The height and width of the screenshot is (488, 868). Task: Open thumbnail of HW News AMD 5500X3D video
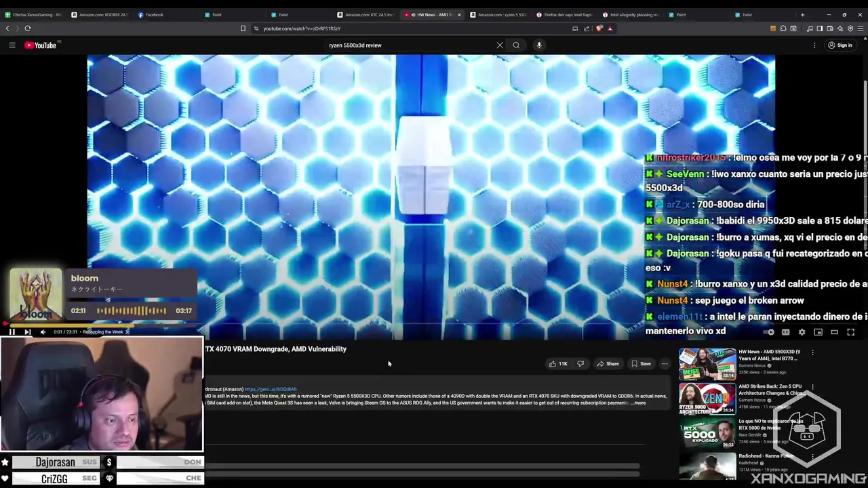click(x=707, y=364)
